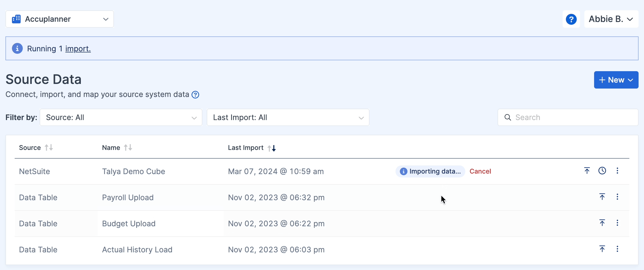Open the Source: All filter dropdown
The height and width of the screenshot is (270, 644).
pos(121,117)
